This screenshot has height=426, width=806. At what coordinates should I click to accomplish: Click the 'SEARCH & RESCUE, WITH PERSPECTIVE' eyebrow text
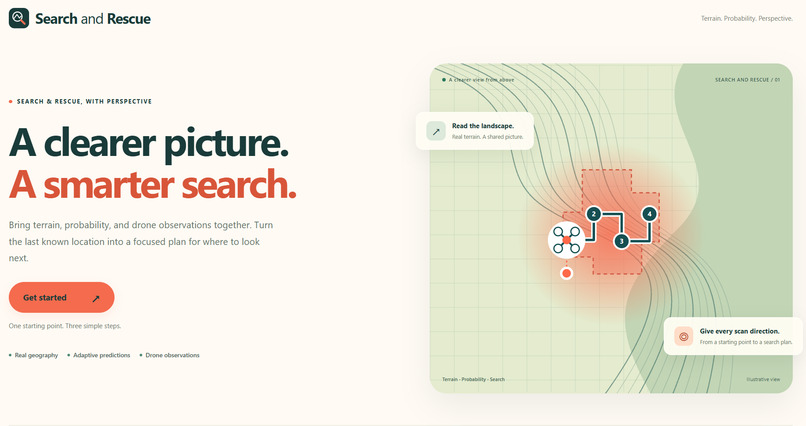(84, 102)
